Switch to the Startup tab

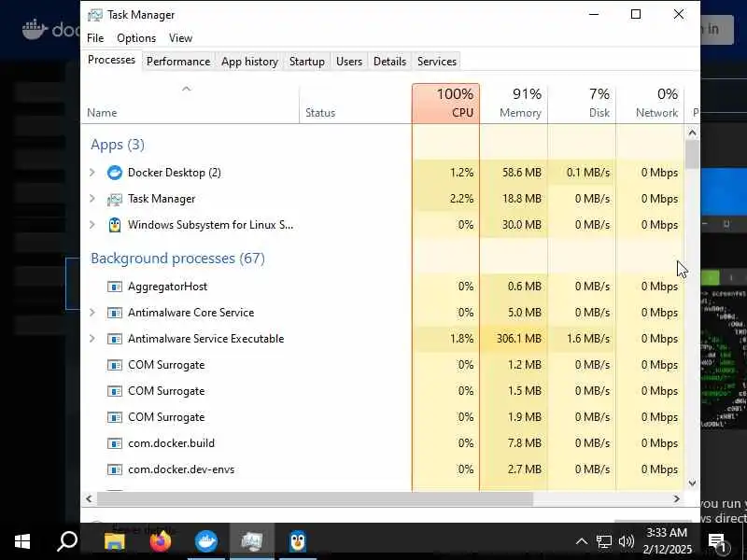point(307,62)
